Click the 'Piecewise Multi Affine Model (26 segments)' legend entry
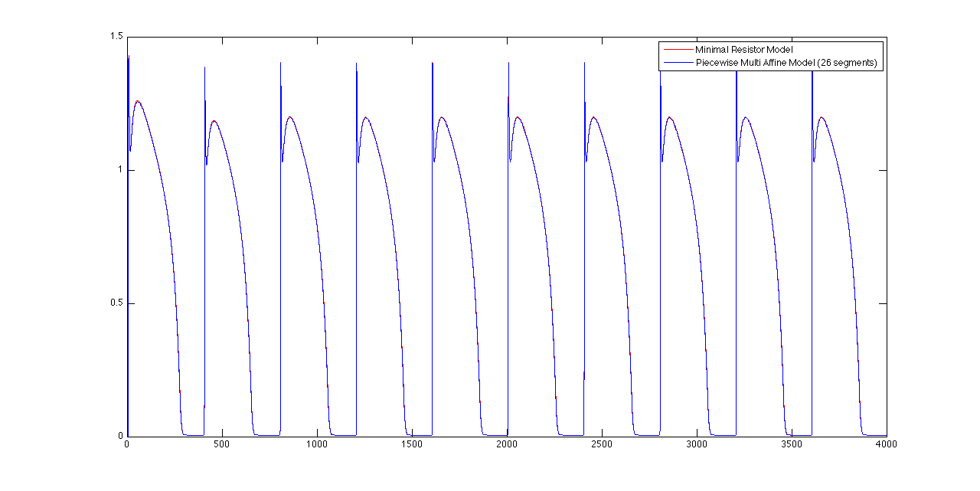980x491 pixels. pos(786,63)
